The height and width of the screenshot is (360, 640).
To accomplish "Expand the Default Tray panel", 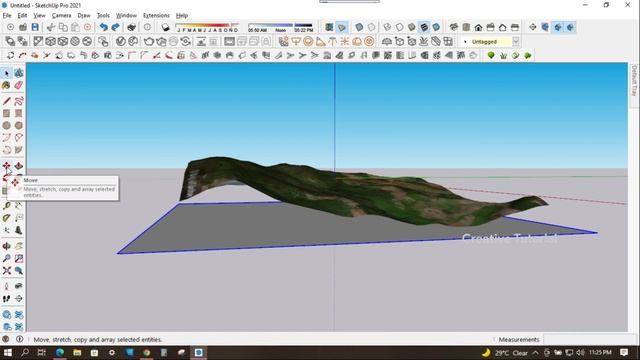I will tap(634, 81).
